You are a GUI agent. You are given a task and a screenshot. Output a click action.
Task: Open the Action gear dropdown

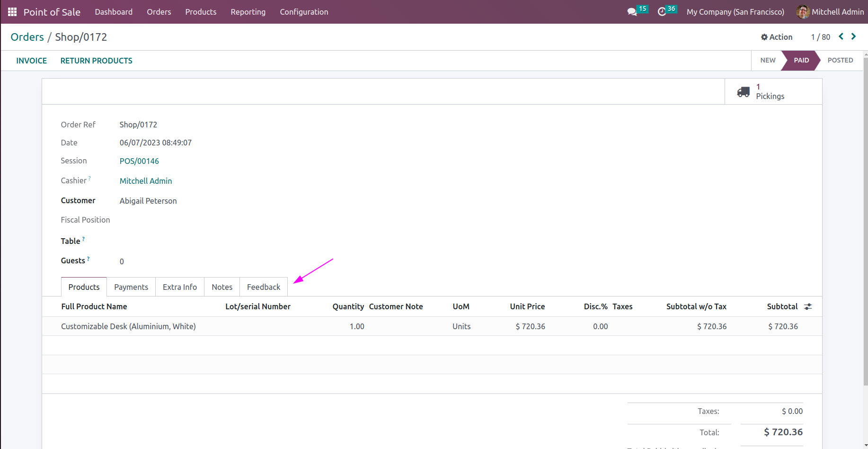(x=776, y=37)
